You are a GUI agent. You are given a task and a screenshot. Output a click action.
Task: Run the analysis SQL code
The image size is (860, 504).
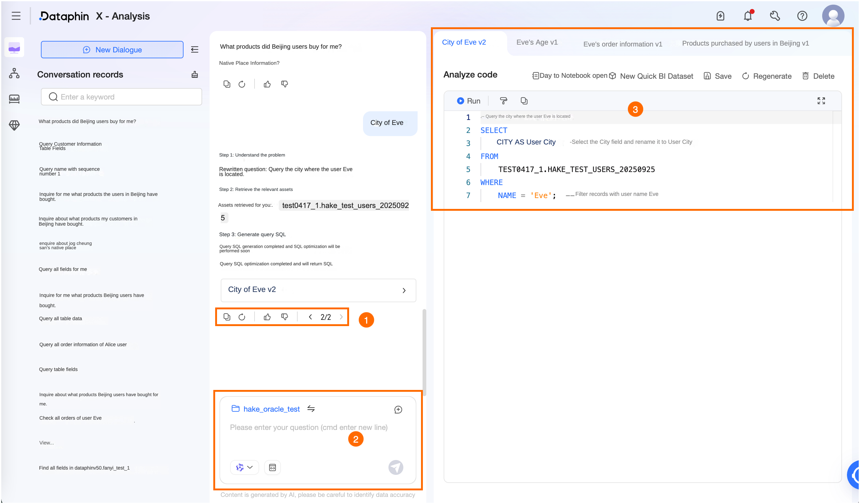(x=468, y=101)
